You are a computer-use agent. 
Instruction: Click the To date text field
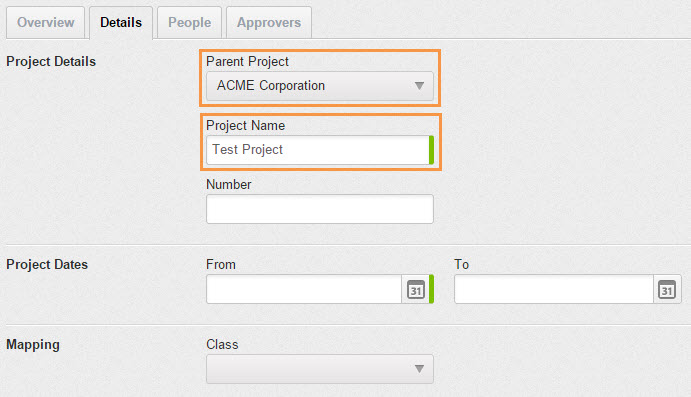click(x=554, y=289)
